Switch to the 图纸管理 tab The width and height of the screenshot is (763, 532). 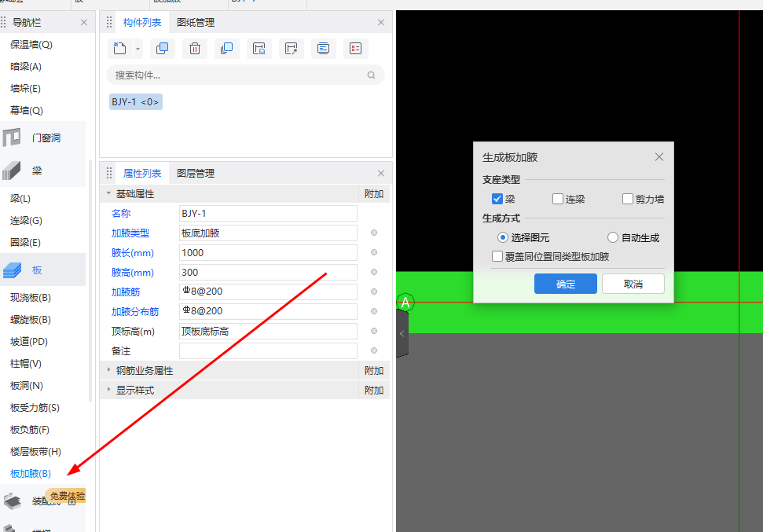point(196,22)
